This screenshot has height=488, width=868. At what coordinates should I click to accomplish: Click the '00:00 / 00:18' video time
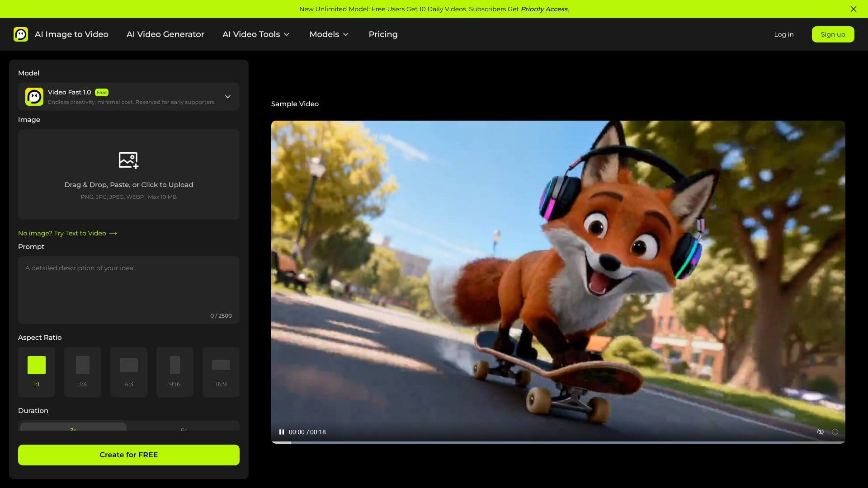[307, 432]
